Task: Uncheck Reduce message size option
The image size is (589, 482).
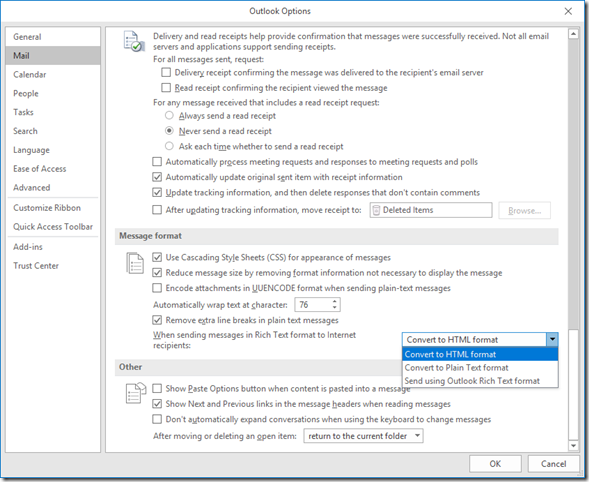Action: pyautogui.click(x=157, y=273)
